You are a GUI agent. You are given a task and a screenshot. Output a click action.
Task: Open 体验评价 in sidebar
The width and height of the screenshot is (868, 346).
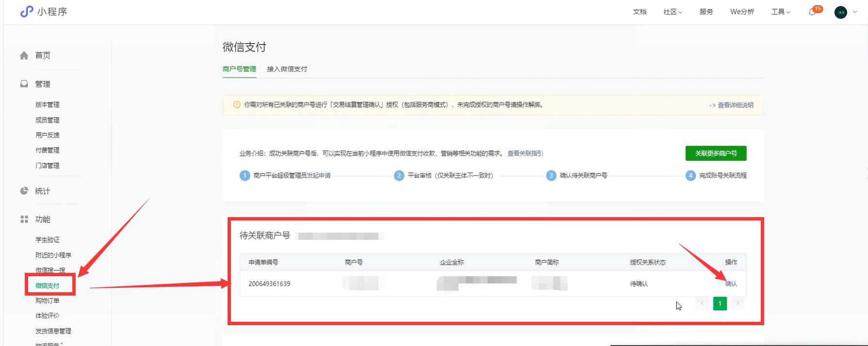point(47,315)
